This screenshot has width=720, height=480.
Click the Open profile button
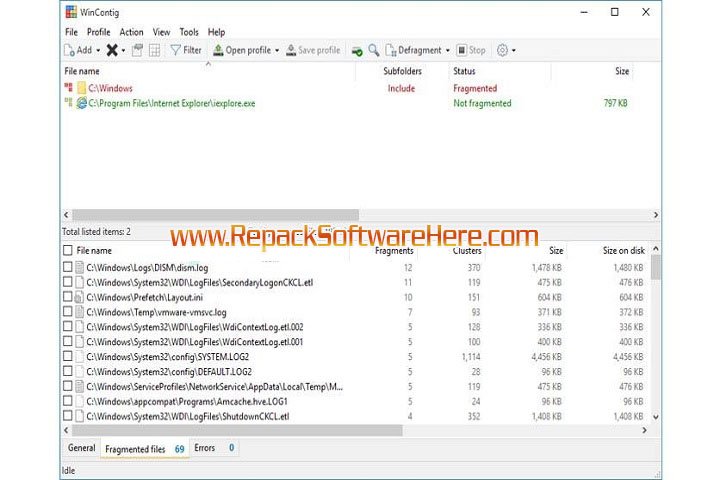coord(242,50)
